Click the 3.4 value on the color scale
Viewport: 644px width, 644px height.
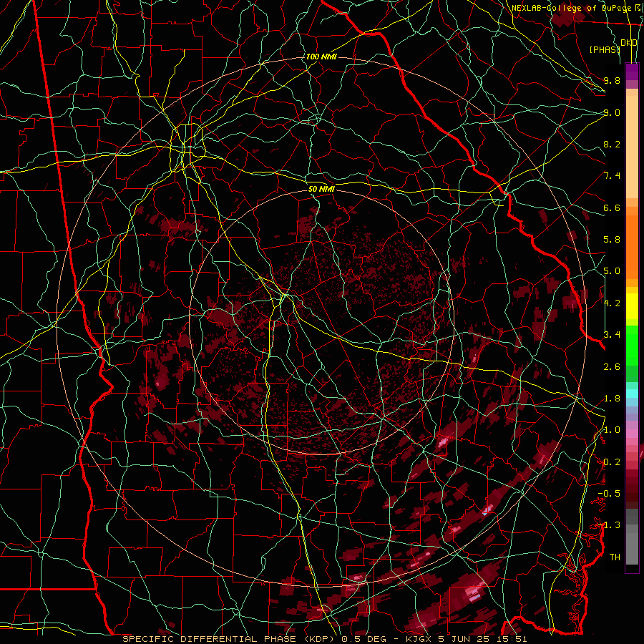pyautogui.click(x=612, y=335)
